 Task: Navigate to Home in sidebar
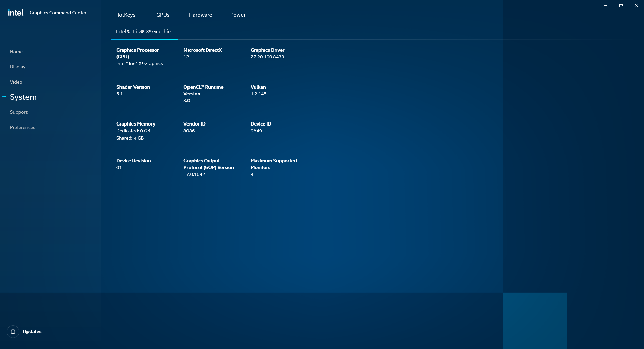(16, 52)
